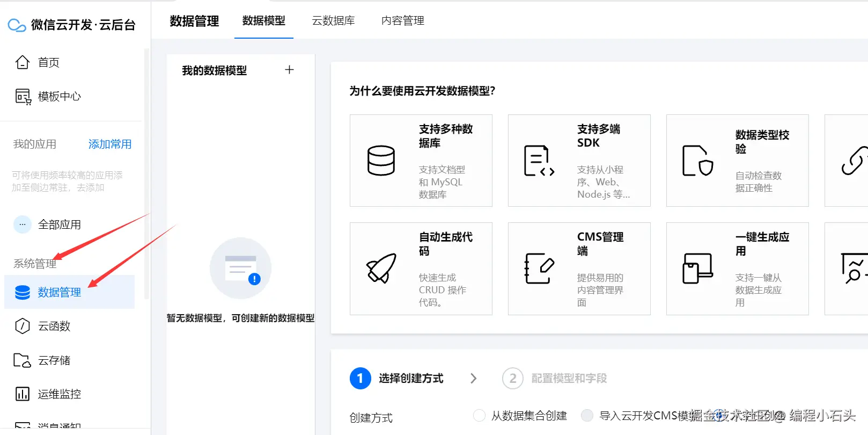Click the 数据管理 page title
Screen dimensions: 868x435
tap(194, 21)
